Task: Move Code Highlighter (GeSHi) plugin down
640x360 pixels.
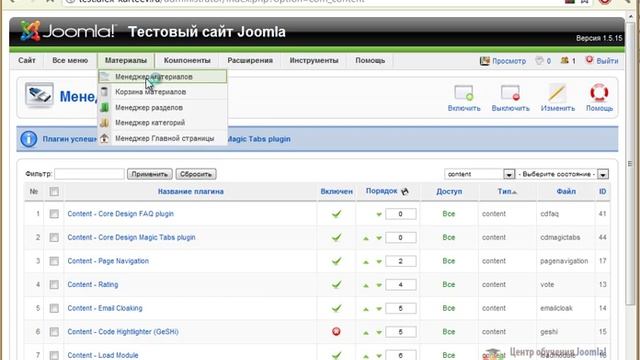Action: tap(379, 333)
